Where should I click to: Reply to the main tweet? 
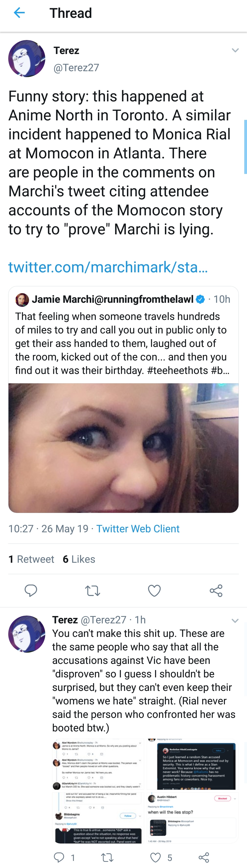pos(31,591)
